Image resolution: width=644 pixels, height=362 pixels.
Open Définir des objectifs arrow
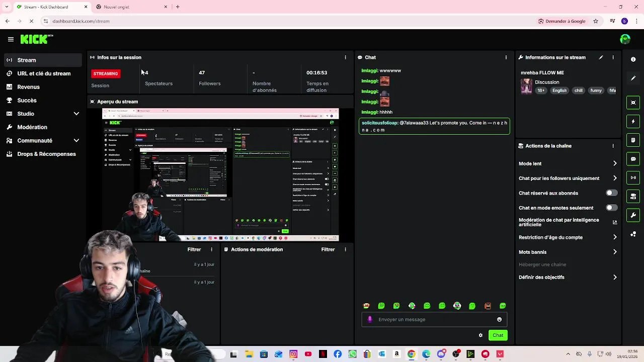coord(615,277)
